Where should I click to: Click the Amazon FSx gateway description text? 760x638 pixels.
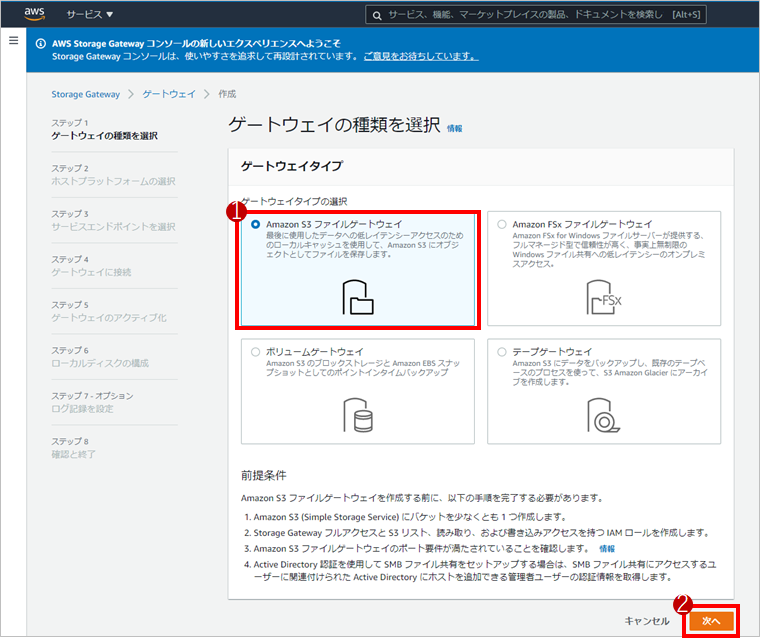tap(609, 250)
